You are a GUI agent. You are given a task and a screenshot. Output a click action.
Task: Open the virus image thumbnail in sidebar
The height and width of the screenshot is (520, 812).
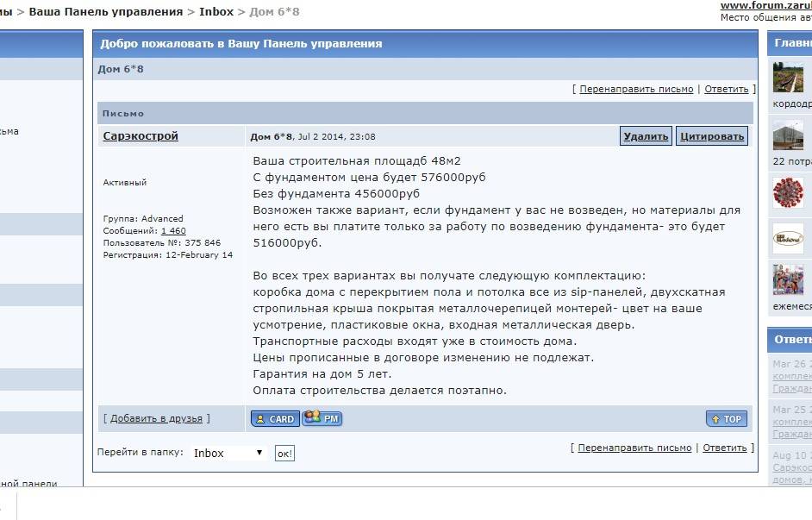(x=787, y=191)
